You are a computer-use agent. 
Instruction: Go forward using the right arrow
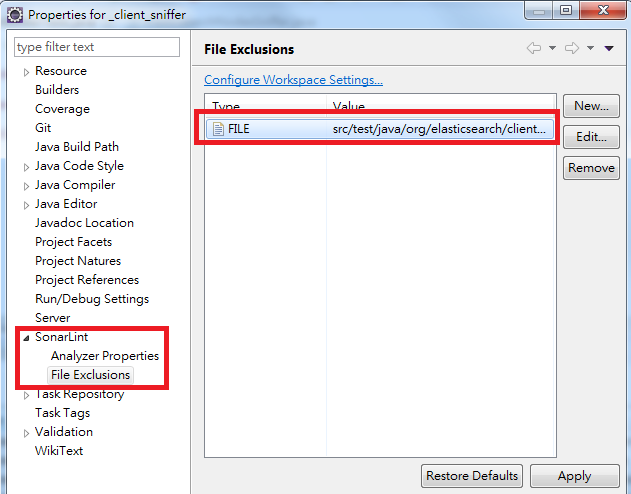click(x=571, y=48)
